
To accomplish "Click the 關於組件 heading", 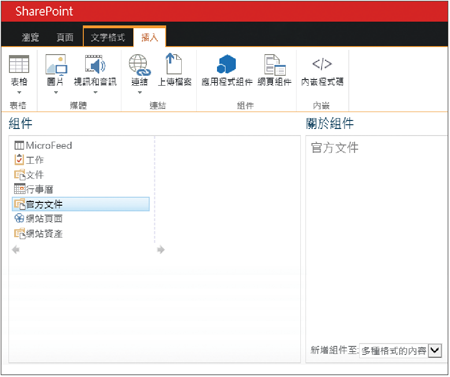I will pyautogui.click(x=330, y=124).
